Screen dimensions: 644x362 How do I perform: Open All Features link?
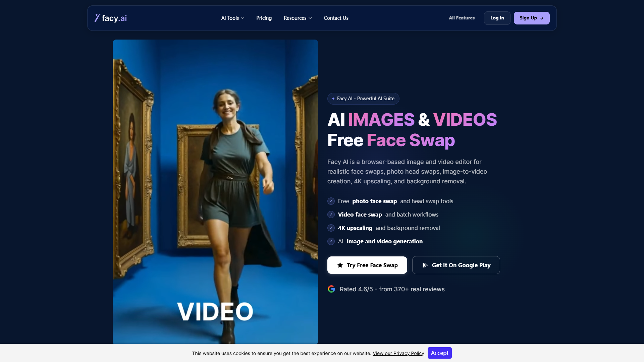[462, 18]
